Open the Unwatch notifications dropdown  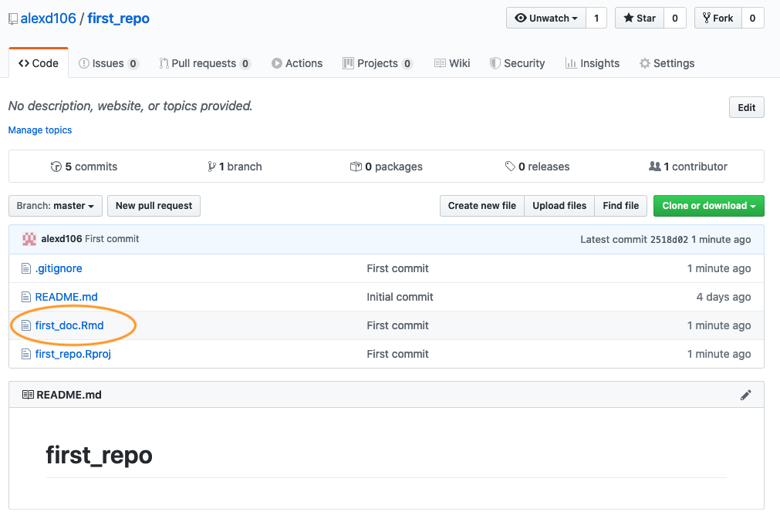[x=545, y=18]
